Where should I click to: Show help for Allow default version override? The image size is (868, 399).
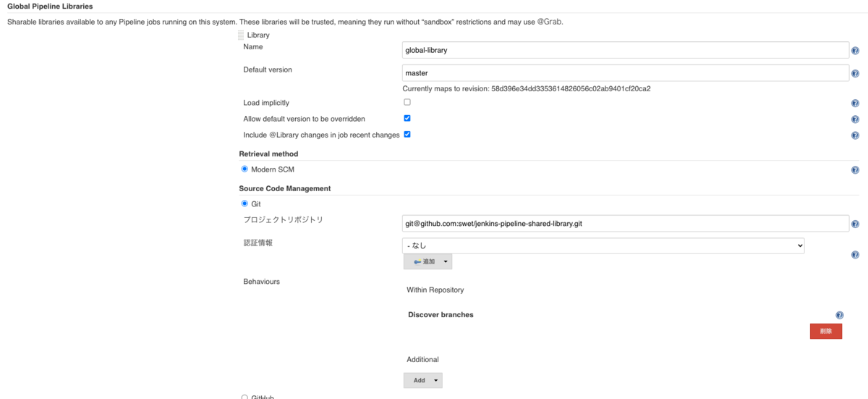(x=855, y=119)
